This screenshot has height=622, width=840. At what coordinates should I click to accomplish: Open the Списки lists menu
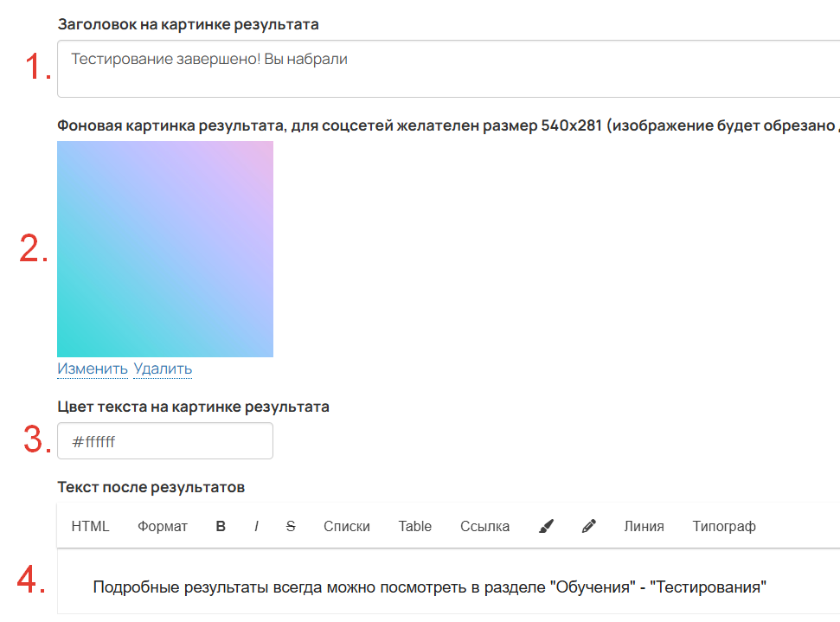(347, 526)
